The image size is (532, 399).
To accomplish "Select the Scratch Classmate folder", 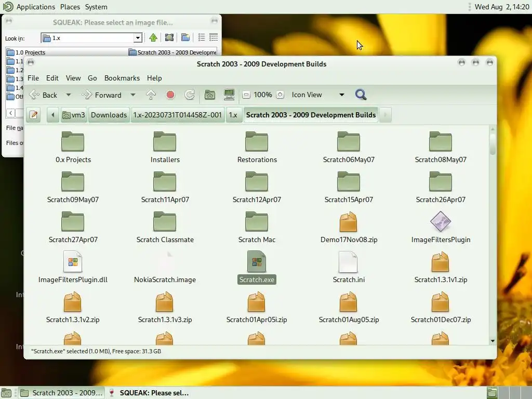I will [165, 227].
